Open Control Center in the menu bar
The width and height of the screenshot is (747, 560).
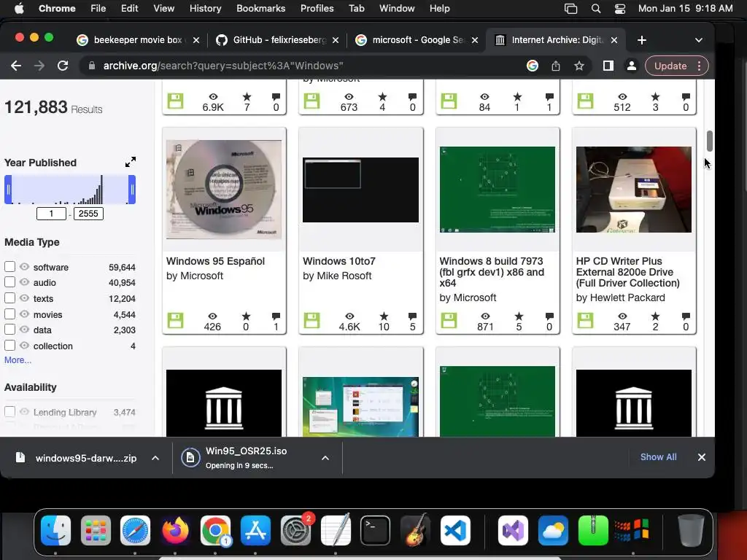click(620, 9)
